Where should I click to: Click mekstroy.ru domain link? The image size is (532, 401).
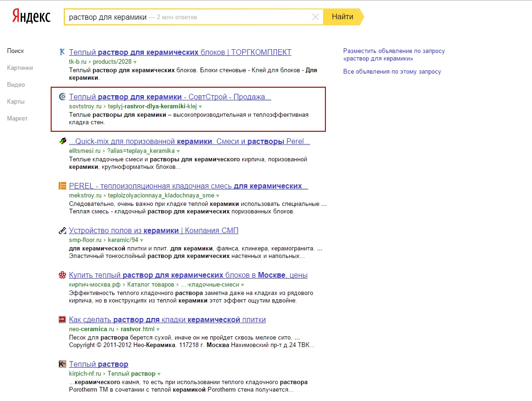pyautogui.click(x=85, y=196)
